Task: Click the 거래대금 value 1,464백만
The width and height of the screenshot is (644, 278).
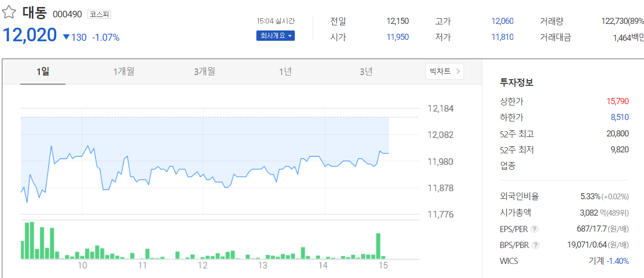Action: [x=629, y=38]
